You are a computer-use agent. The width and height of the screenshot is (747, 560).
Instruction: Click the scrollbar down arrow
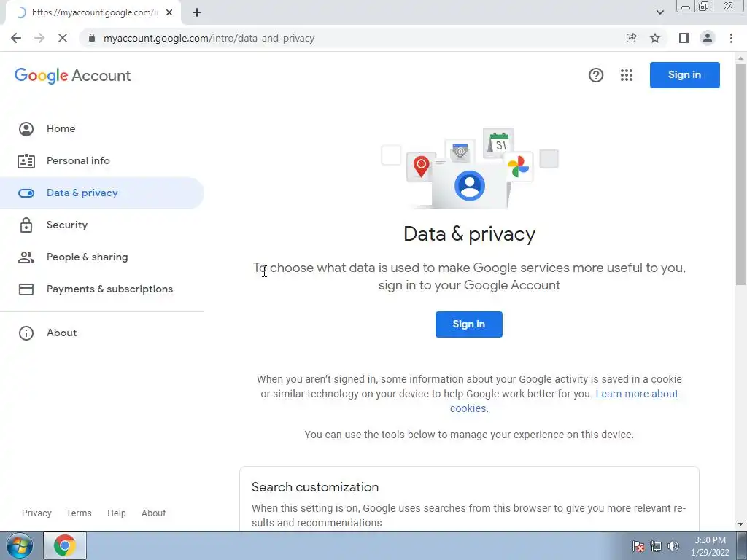tap(741, 524)
